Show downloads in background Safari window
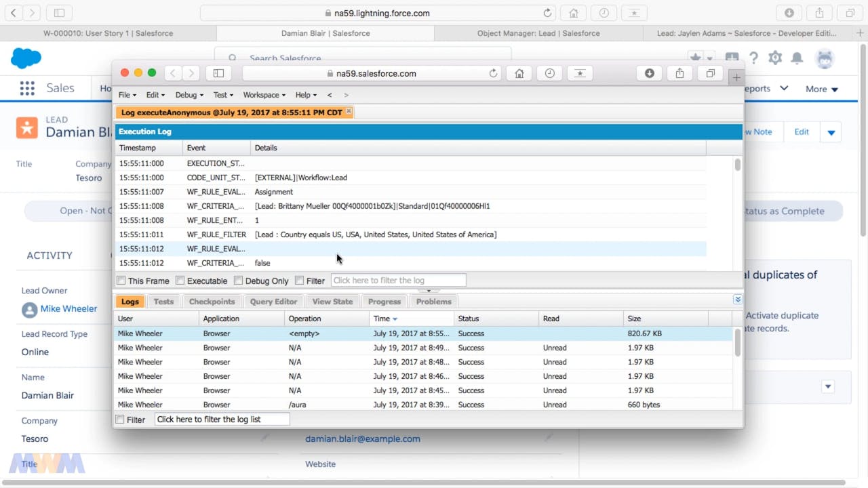 click(x=789, y=13)
